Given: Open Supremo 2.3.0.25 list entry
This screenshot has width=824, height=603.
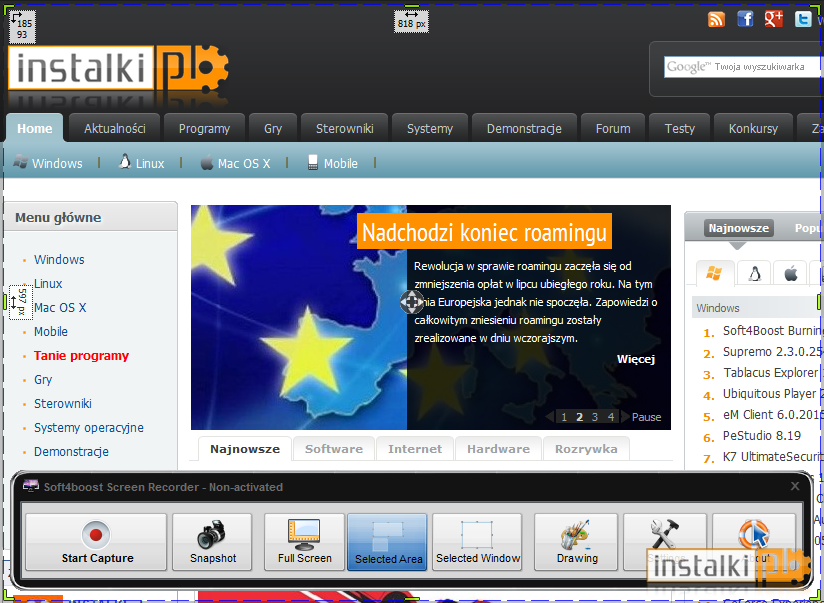Looking at the screenshot, I should [772, 352].
